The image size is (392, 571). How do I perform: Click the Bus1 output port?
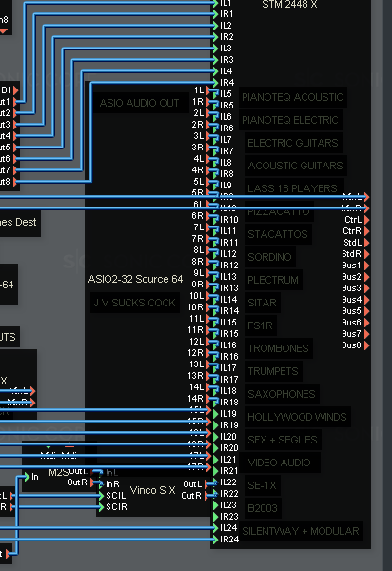(x=367, y=266)
